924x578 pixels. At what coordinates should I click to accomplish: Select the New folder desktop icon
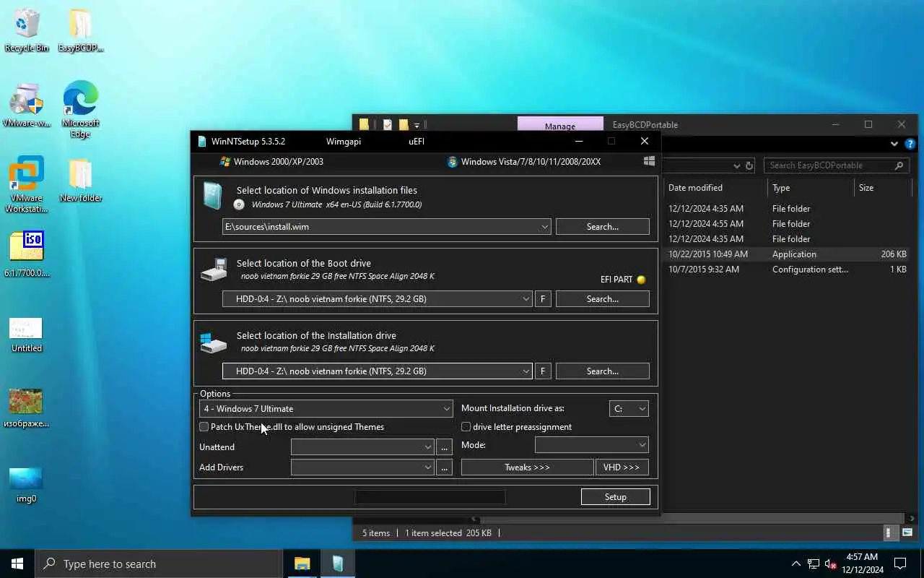[x=80, y=181]
